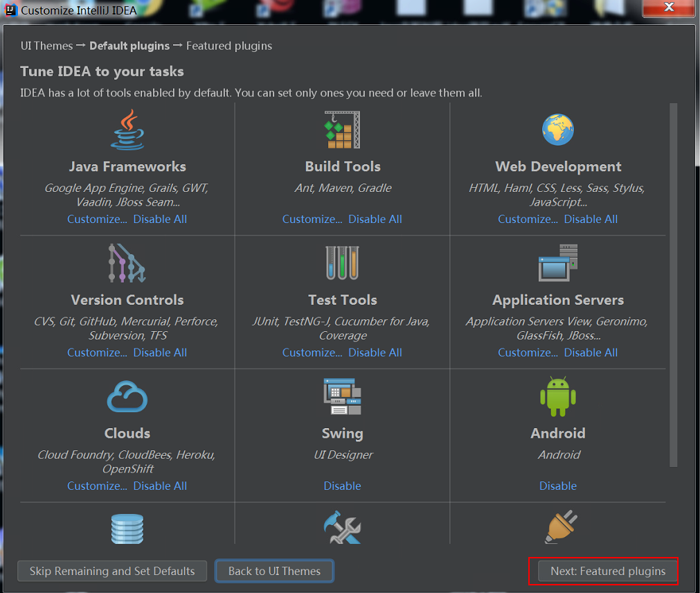Click the hammer and wrench tools icon
Viewport: 700px width, 593px height.
pos(343,527)
